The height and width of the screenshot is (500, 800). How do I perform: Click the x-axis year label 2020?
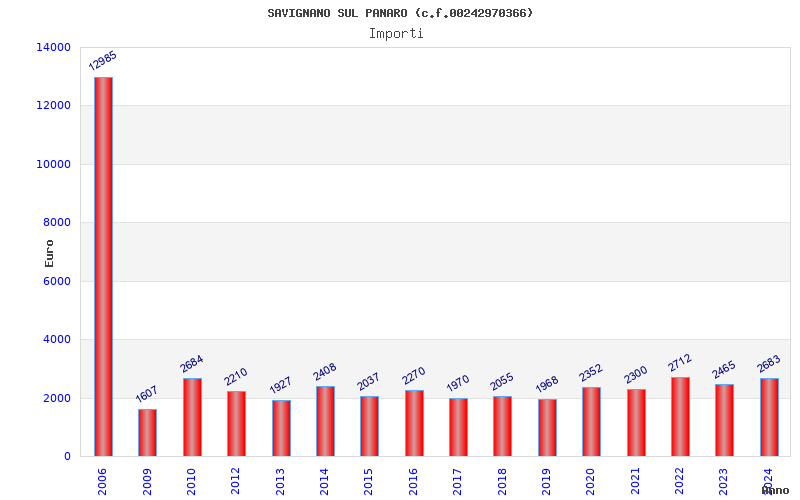click(x=591, y=482)
